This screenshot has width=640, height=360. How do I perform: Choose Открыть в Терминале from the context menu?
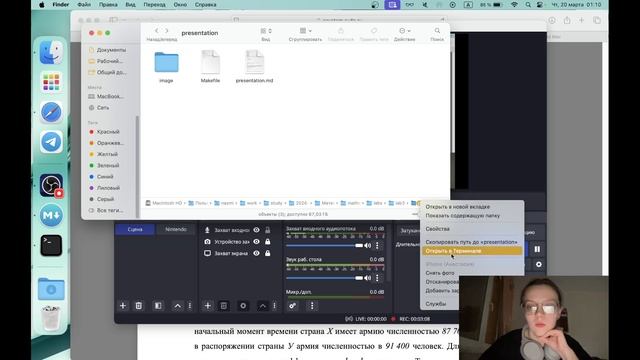(472, 251)
